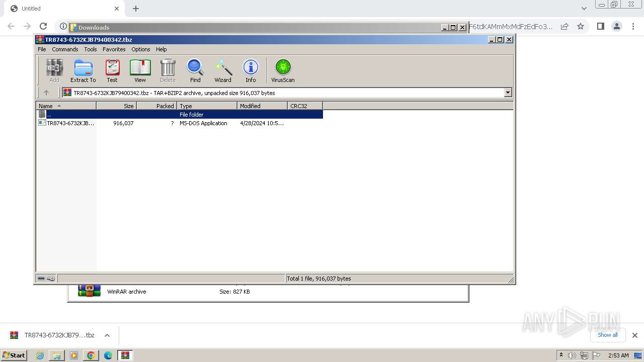Click the downloaded TR8743-6732KJB79....tbz item

[x=52, y=335]
